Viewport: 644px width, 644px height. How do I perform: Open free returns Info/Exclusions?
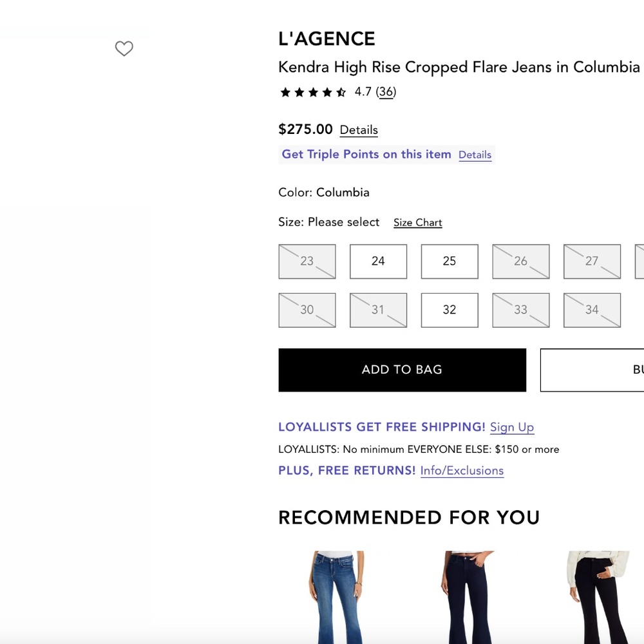tap(462, 471)
